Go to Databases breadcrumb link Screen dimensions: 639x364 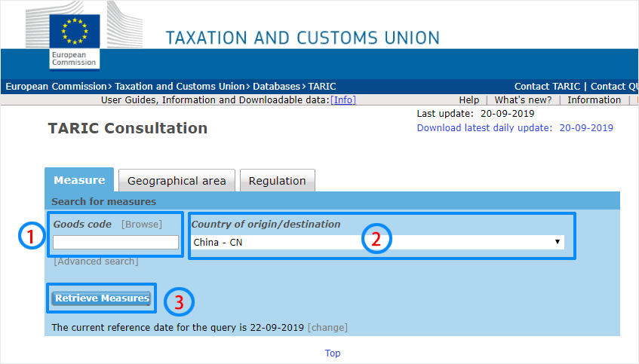pyautogui.click(x=277, y=87)
